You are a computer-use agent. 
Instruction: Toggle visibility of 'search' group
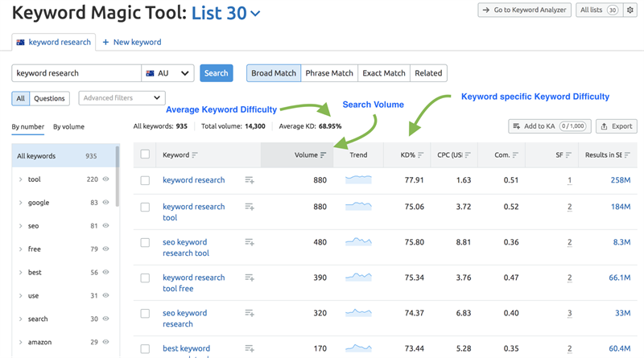tap(105, 319)
